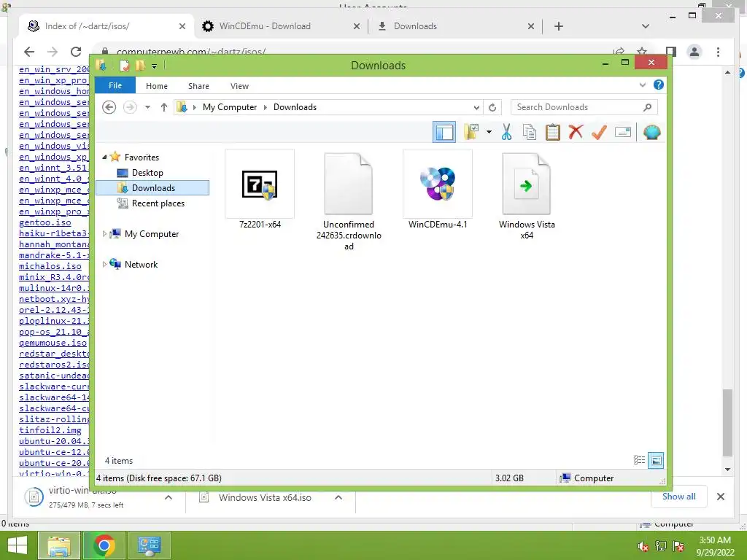Open Chrome from the taskbar

pos(104,545)
